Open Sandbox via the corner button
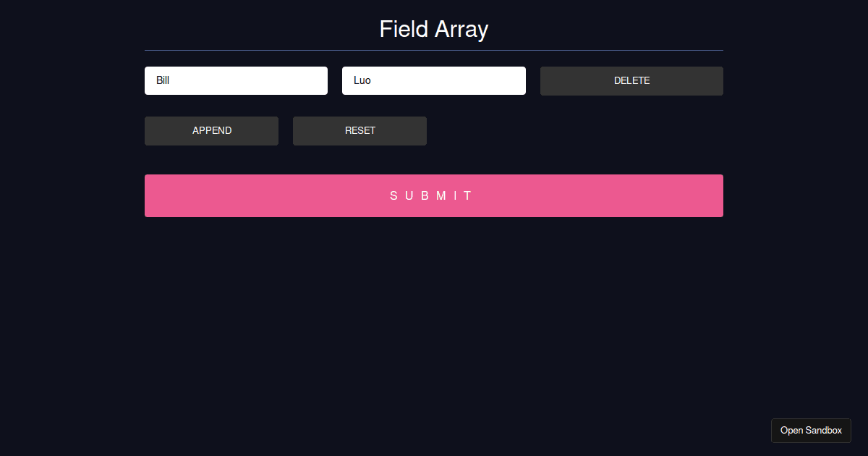The height and width of the screenshot is (456, 868). 811,430
